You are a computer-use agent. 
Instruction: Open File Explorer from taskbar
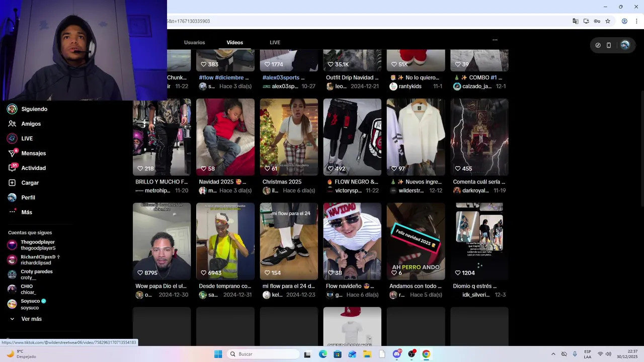(x=367, y=354)
